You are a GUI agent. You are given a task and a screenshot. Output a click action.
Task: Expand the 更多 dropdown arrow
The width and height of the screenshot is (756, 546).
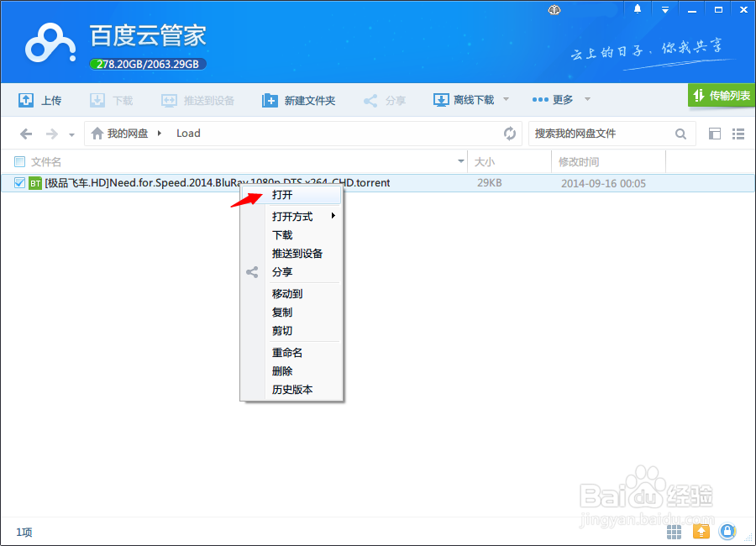(587, 99)
